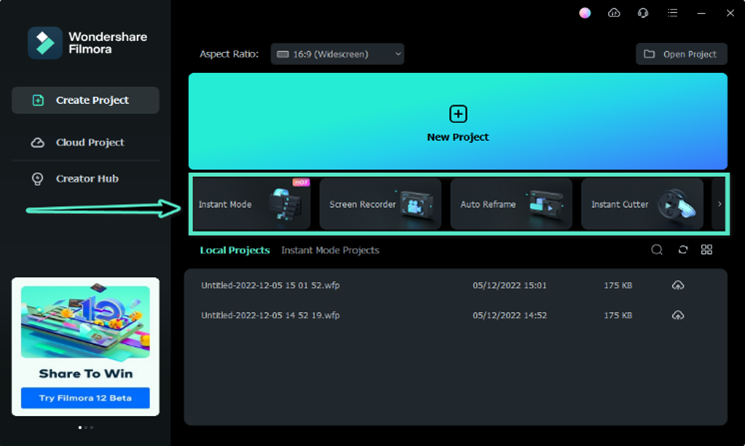Click the plus icon for New Project

point(458,114)
